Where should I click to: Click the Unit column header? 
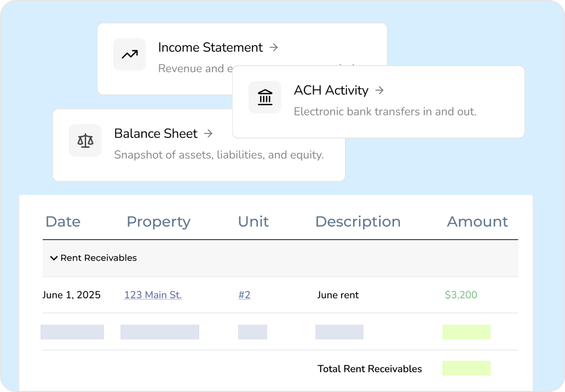point(253,222)
